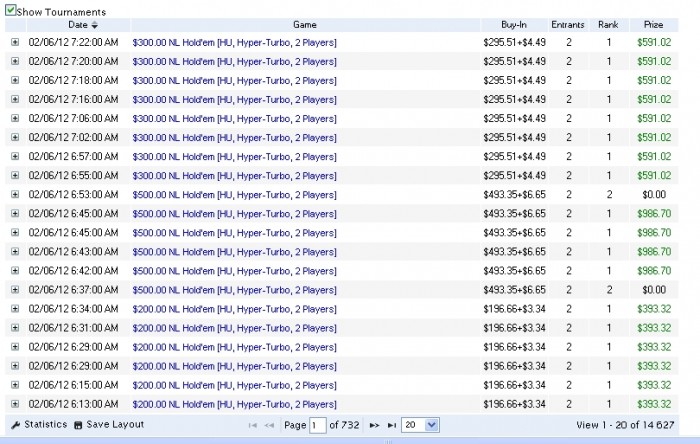Expand the 7:20:00 AM tournament row

[15, 61]
